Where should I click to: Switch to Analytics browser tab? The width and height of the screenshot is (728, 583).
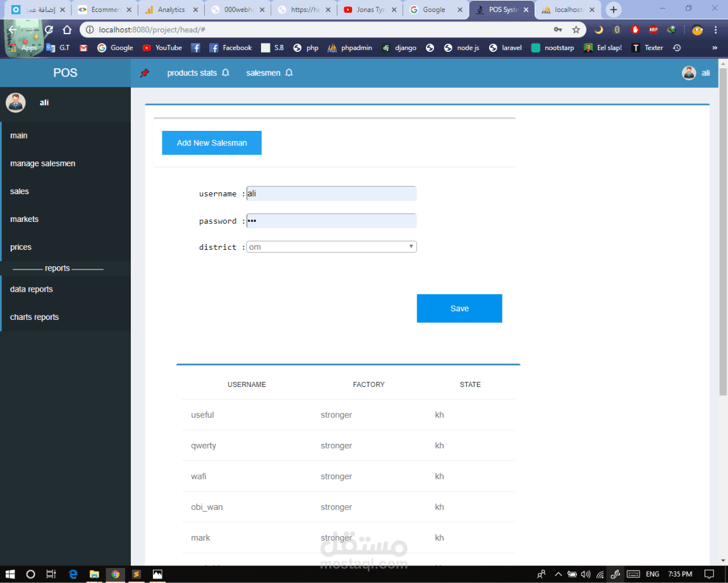pos(171,9)
